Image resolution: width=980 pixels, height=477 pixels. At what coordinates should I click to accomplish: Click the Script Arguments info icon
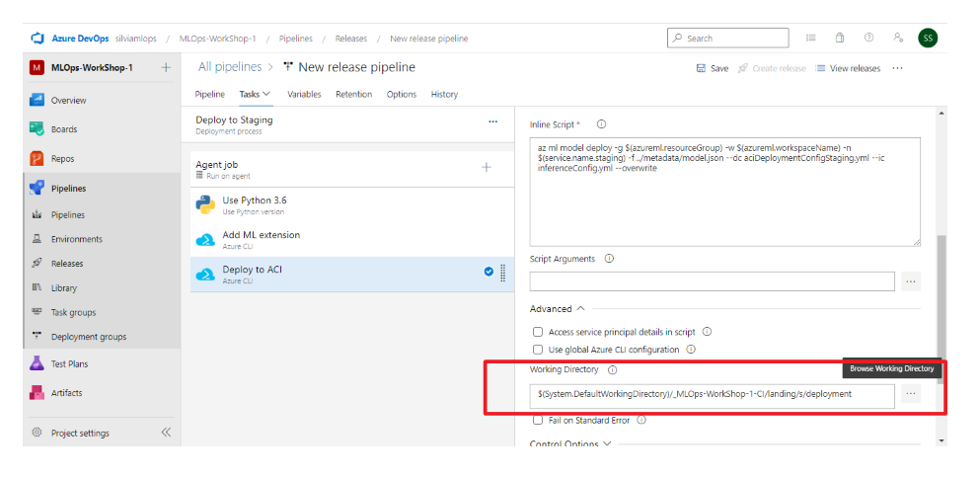(x=609, y=258)
